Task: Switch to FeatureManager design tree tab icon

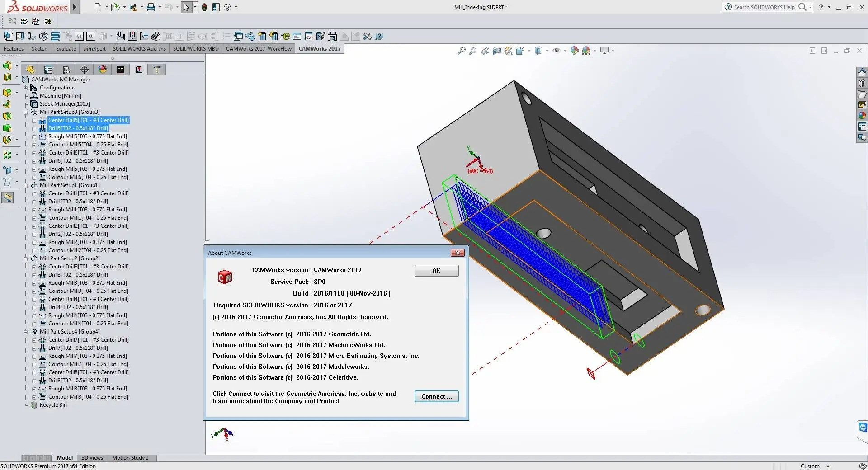Action: (30, 69)
